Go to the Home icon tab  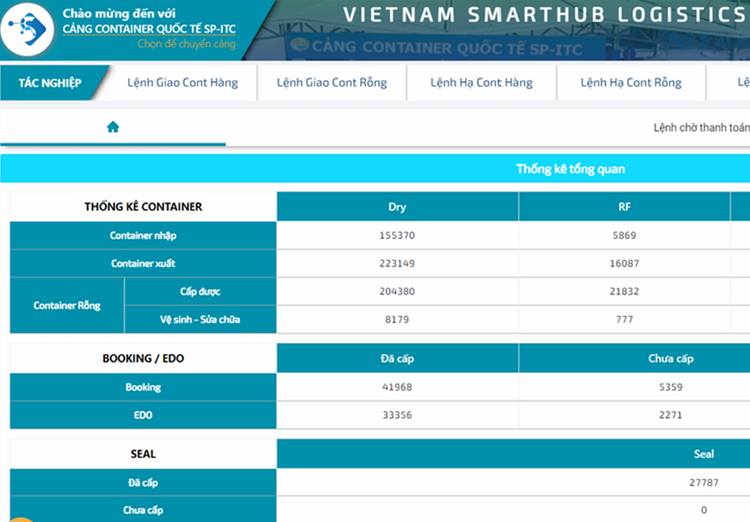[113, 127]
